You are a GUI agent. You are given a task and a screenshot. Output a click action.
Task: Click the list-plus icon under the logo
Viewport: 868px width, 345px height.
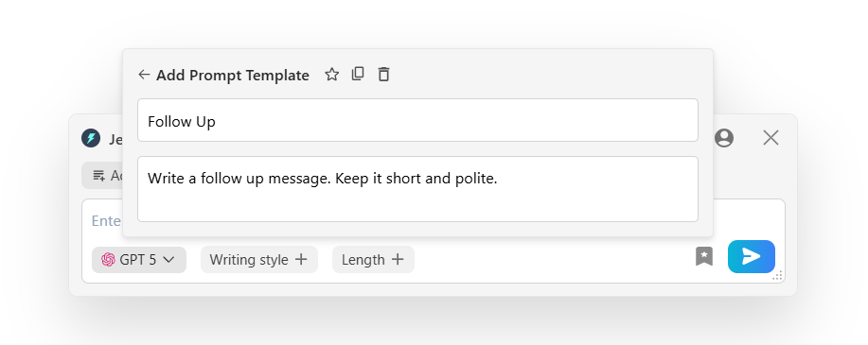tap(99, 176)
